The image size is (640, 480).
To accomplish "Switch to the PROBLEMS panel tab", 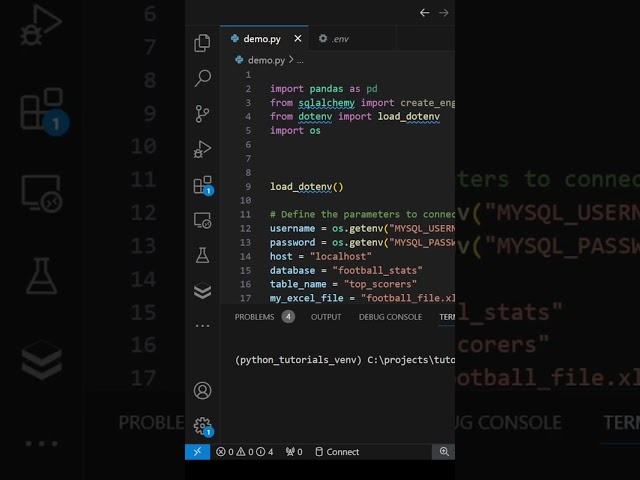I will pos(254,317).
